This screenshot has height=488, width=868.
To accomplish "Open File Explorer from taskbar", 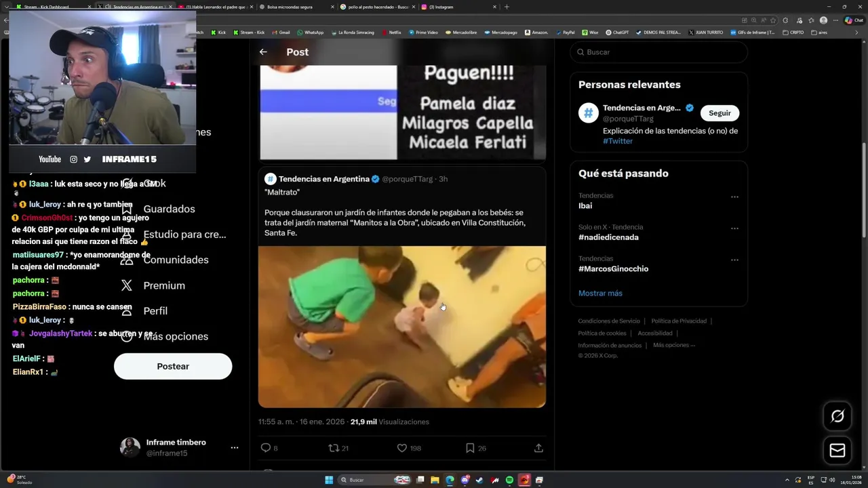I will point(435,480).
